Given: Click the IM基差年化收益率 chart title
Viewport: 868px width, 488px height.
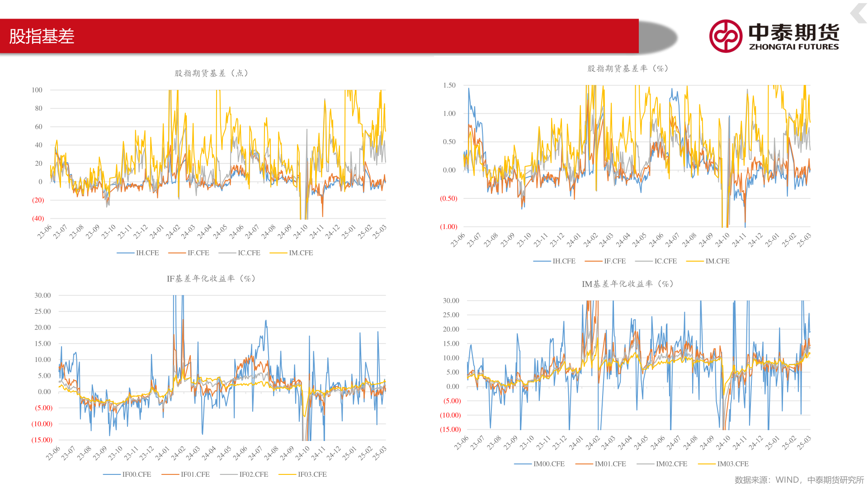Looking at the screenshot, I should pyautogui.click(x=628, y=284).
